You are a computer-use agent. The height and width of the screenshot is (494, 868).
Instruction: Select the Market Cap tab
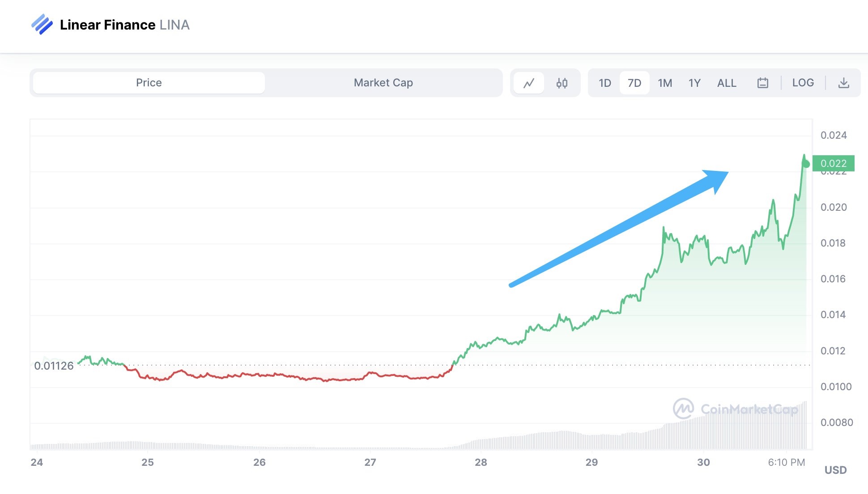click(x=383, y=83)
